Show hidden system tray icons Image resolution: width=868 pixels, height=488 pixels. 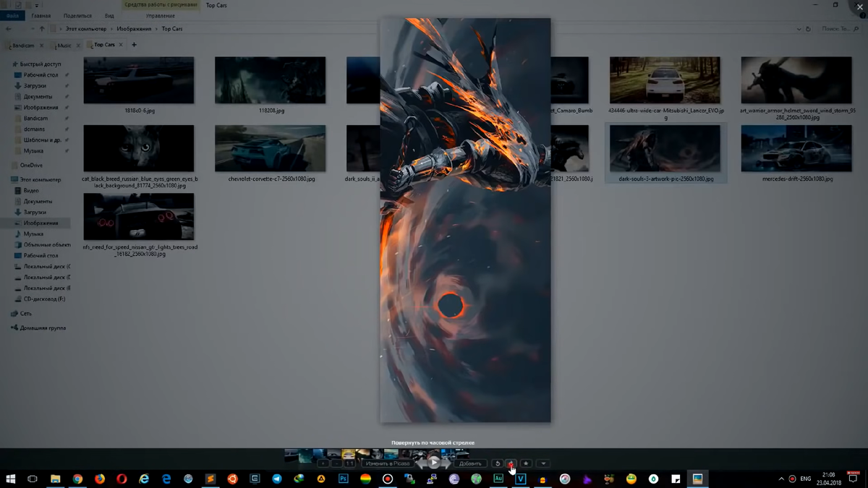point(781,479)
